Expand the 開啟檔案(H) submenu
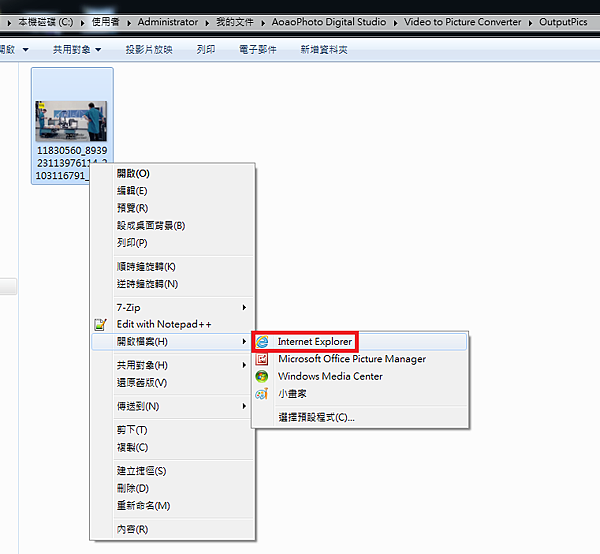The image size is (600, 554). pyautogui.click(x=173, y=342)
